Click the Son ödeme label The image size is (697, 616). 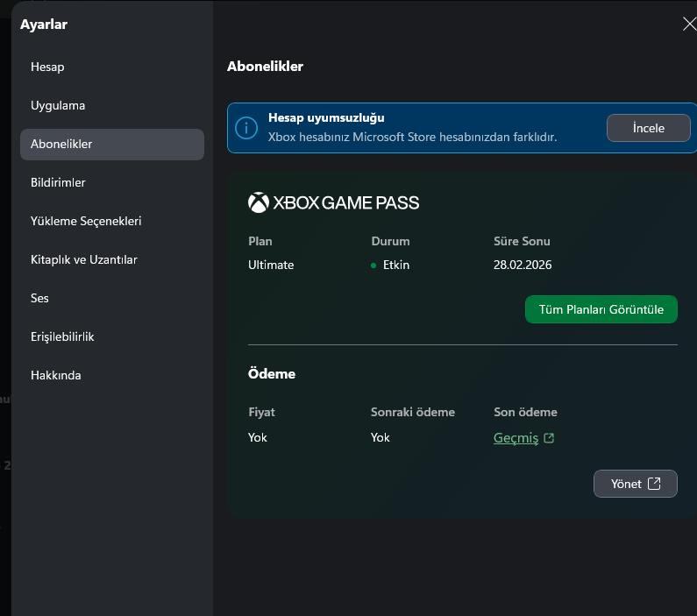525,413
